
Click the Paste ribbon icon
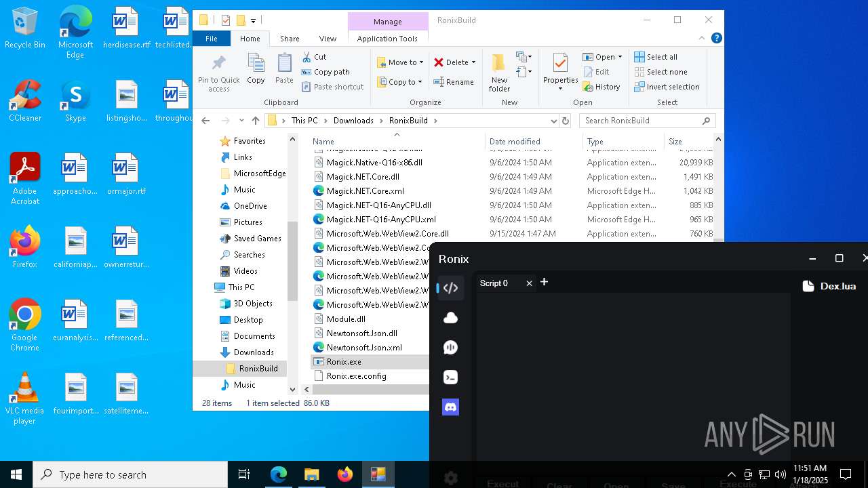tap(284, 69)
